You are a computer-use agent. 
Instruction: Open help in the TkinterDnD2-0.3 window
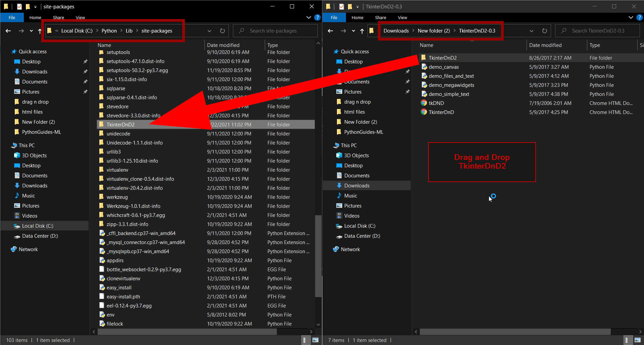640,17
